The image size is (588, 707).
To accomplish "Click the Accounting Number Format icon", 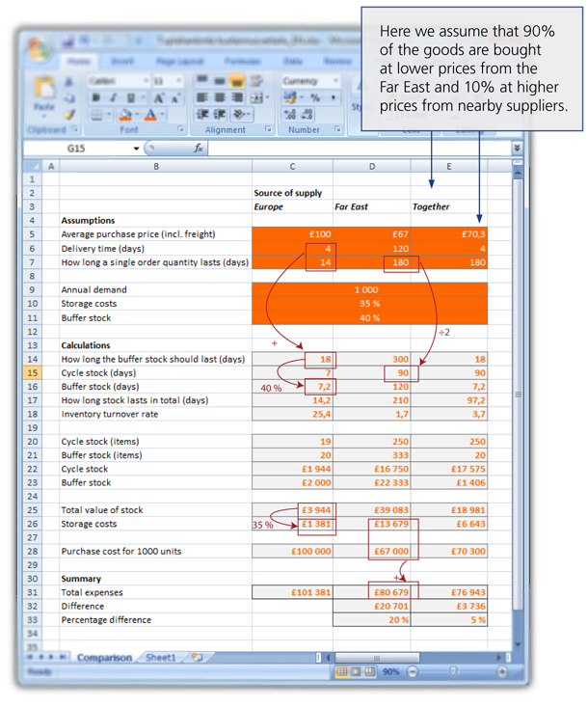I will coord(289,97).
